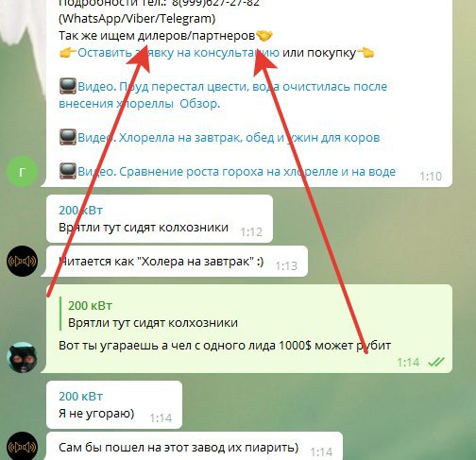The image size is (476, 460).
Task: Click sender name "200 кВт" above "Я не угораю)"
Action: point(80,396)
